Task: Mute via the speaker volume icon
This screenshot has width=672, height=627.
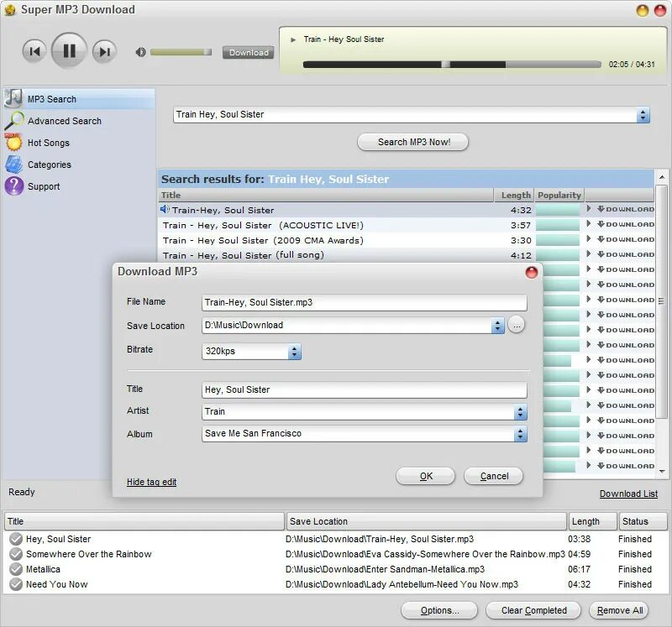Action: pos(140,52)
